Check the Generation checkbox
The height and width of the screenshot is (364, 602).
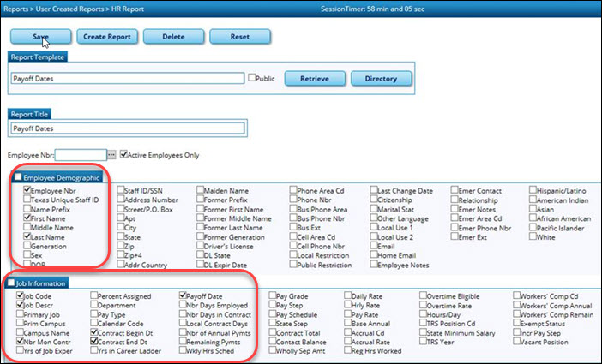(x=27, y=245)
